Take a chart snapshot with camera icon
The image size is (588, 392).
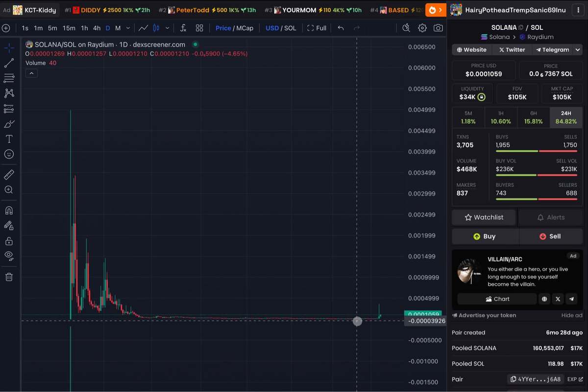tap(438, 28)
